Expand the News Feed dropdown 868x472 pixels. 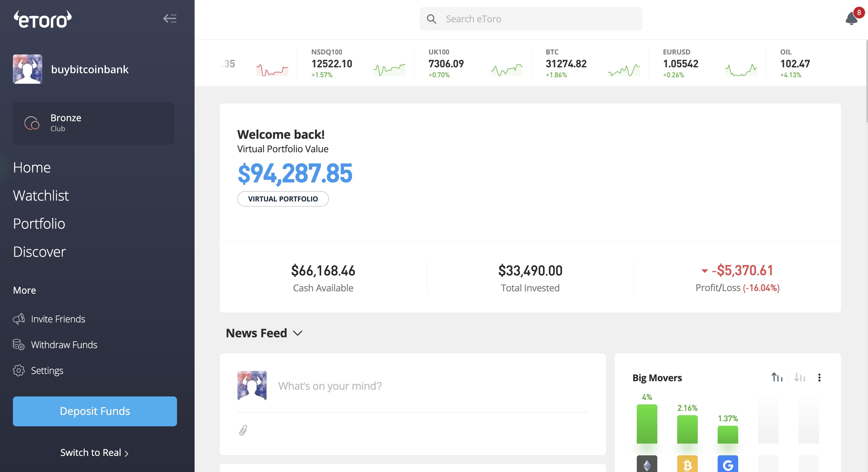pyautogui.click(x=297, y=333)
